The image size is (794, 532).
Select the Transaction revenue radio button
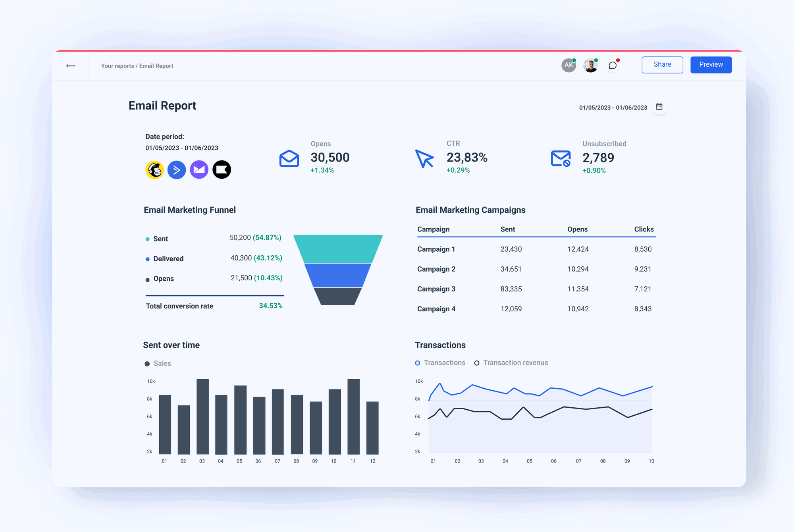[477, 362]
